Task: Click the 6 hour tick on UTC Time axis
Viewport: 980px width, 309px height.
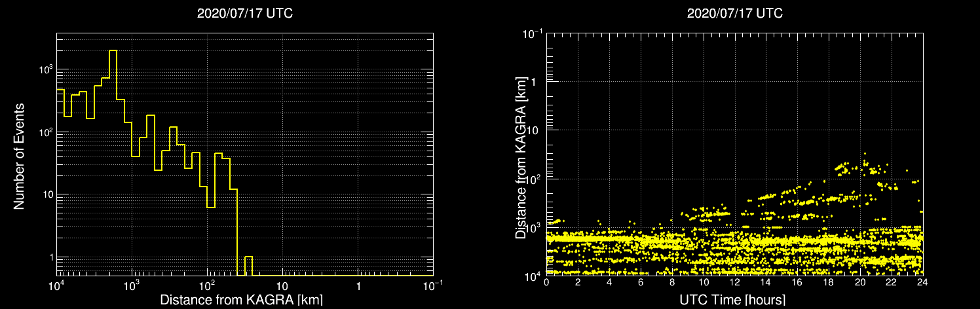Action: 641,283
